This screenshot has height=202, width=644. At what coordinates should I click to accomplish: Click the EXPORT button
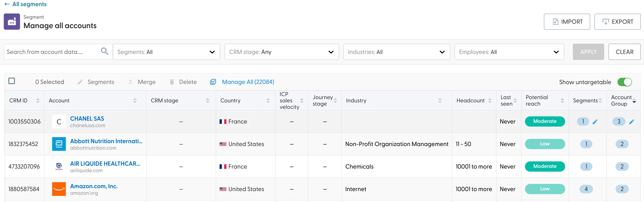(617, 22)
